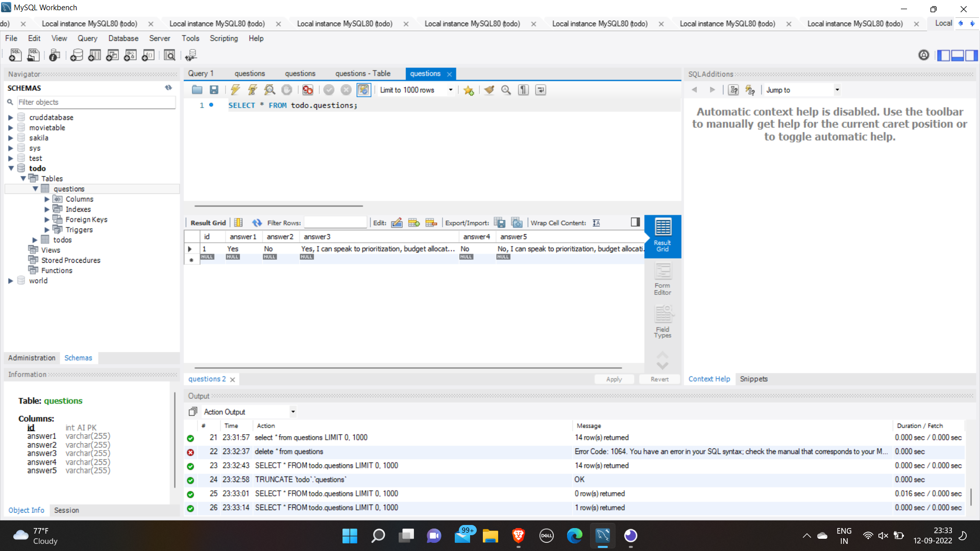The width and height of the screenshot is (980, 551).
Task: Create a new SQL query tab
Action: tap(15, 55)
